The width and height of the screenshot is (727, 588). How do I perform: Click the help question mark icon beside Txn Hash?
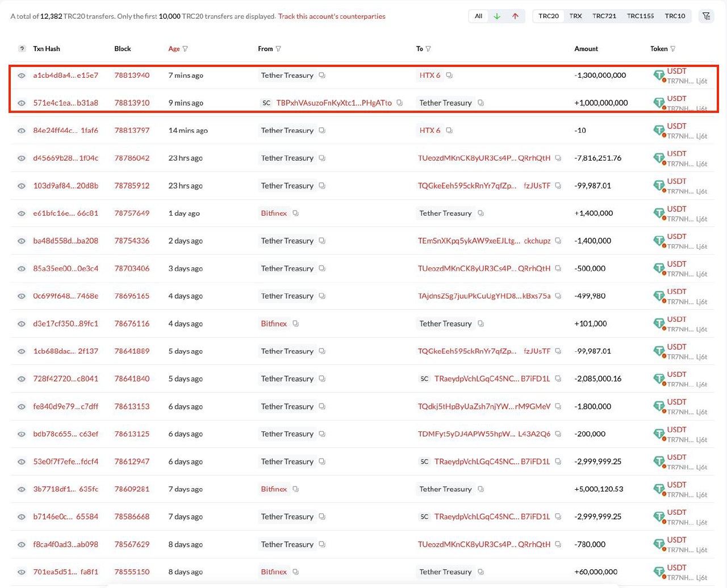[x=22, y=49]
